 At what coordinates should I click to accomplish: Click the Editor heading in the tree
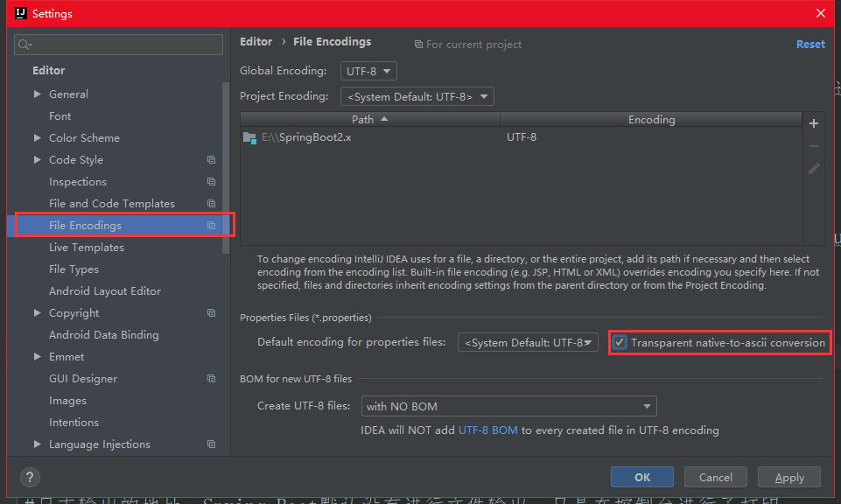tap(49, 71)
